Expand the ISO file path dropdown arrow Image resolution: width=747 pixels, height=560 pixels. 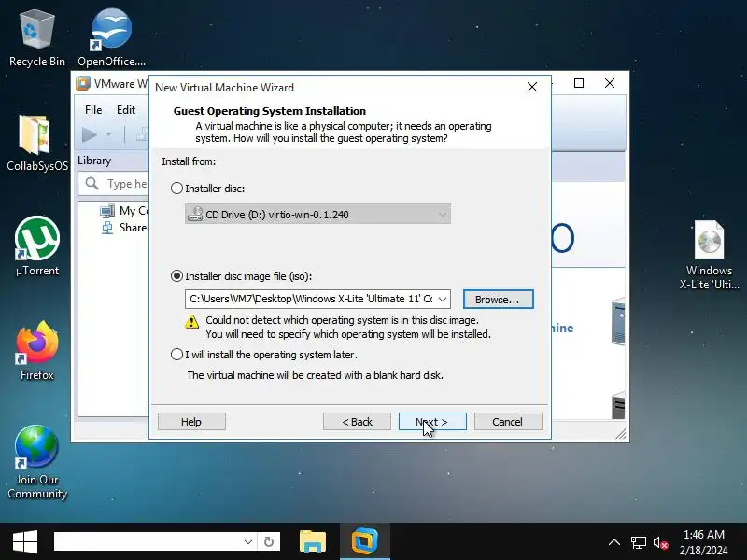click(x=442, y=299)
